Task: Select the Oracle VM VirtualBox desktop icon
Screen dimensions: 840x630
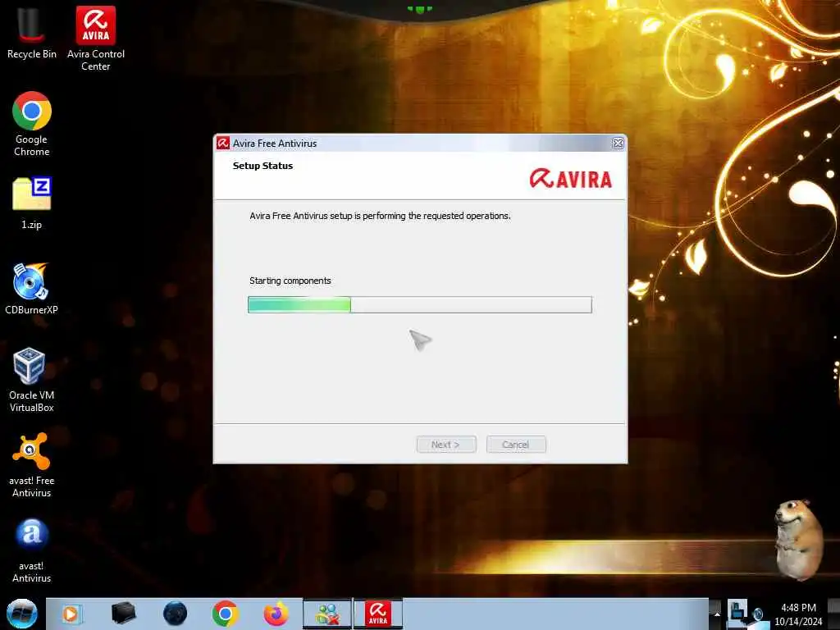Action: pyautogui.click(x=32, y=380)
